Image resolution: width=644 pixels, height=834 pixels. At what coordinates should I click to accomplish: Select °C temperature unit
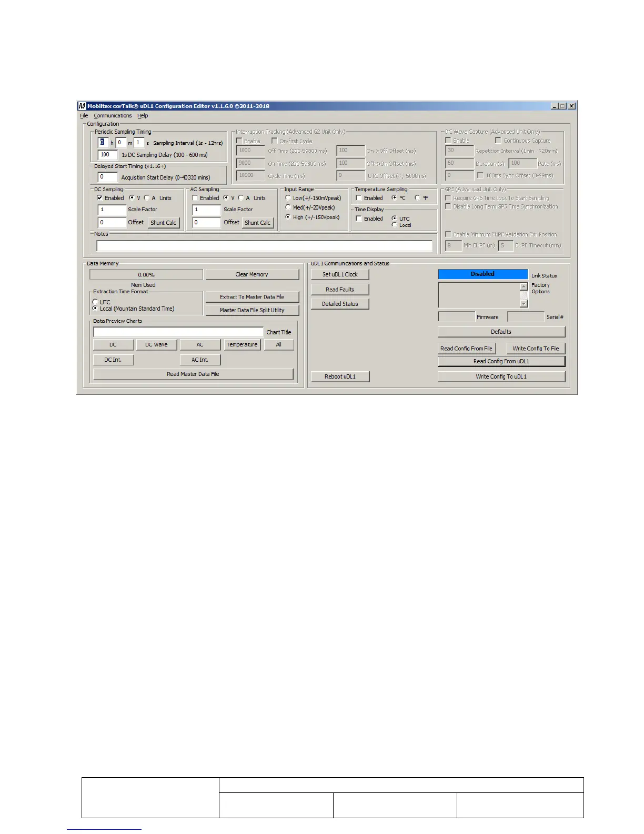coord(394,198)
